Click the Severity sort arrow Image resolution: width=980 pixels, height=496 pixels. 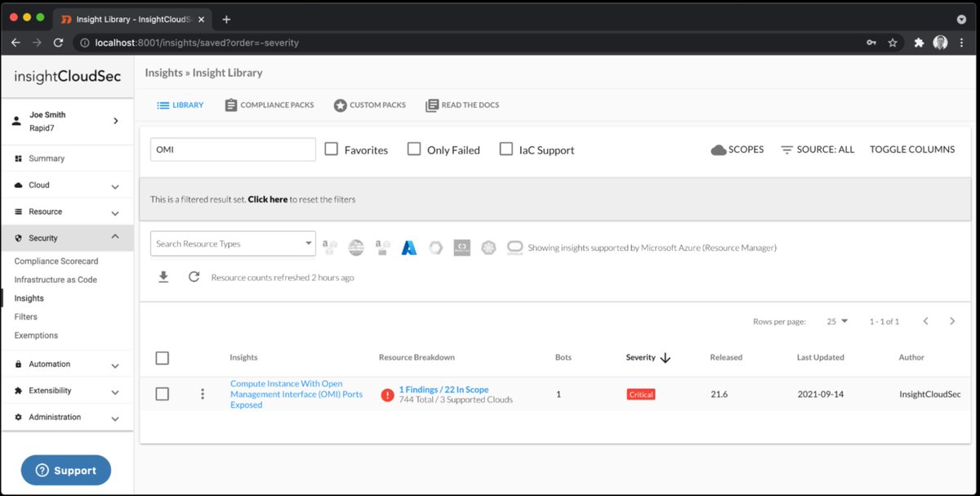tap(666, 358)
